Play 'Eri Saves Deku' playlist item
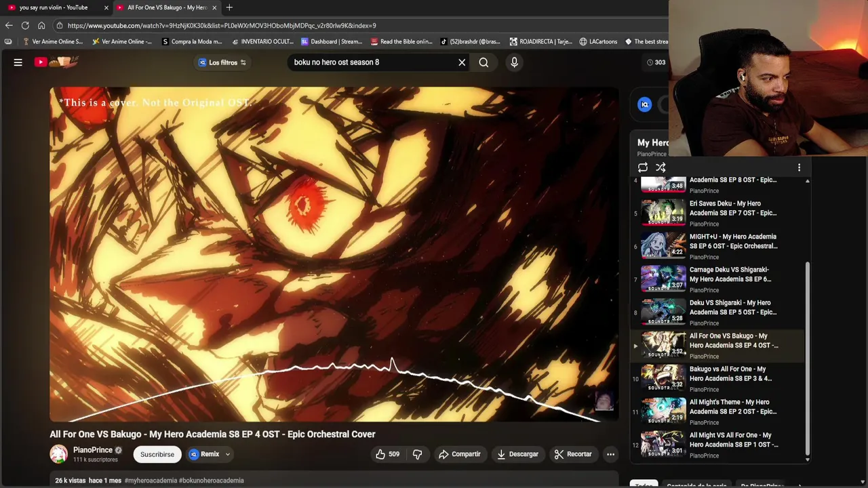 [x=719, y=213]
